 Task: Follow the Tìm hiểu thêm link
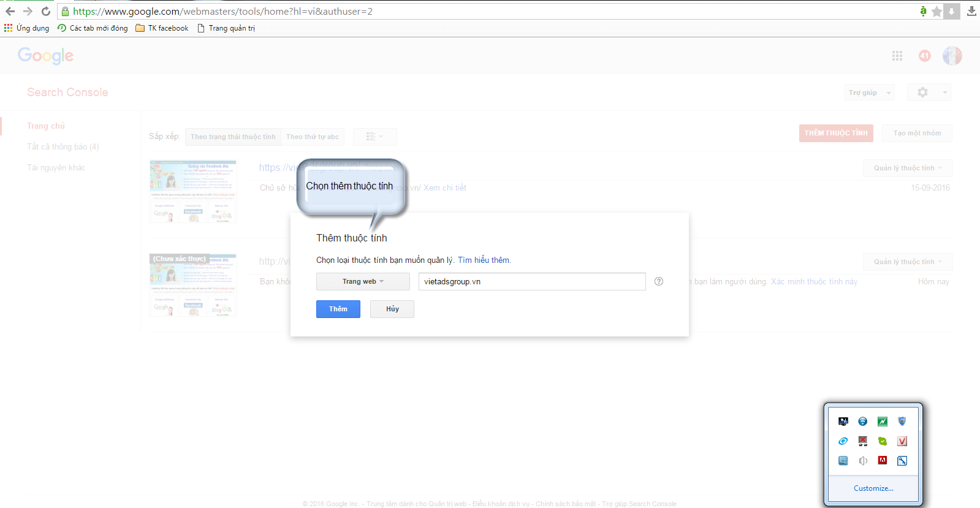(x=484, y=260)
